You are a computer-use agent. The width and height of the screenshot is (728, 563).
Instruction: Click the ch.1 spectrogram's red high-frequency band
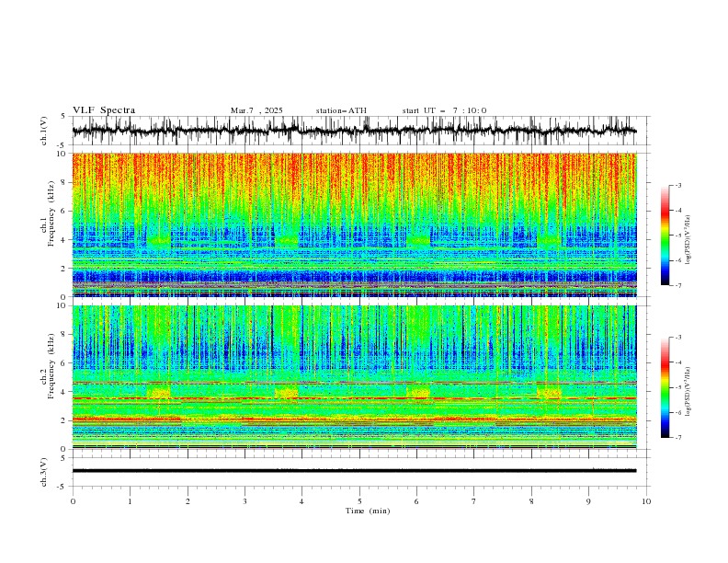pyautogui.click(x=354, y=172)
